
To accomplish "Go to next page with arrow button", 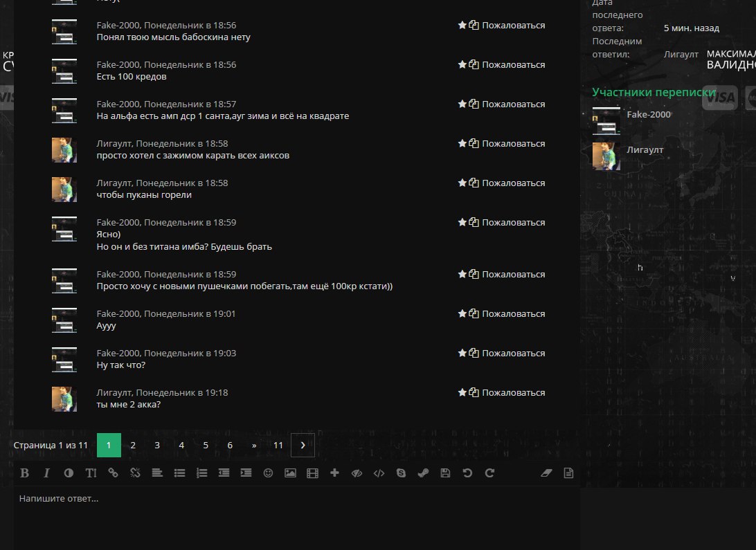I will click(303, 445).
